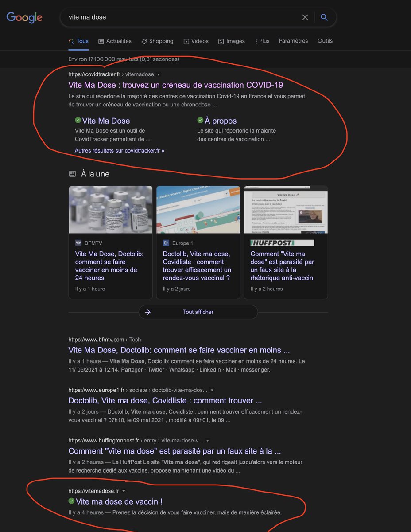411x532 pixels.
Task: Open the 'Vite Ma Dose' sitelink
Action: [106, 121]
